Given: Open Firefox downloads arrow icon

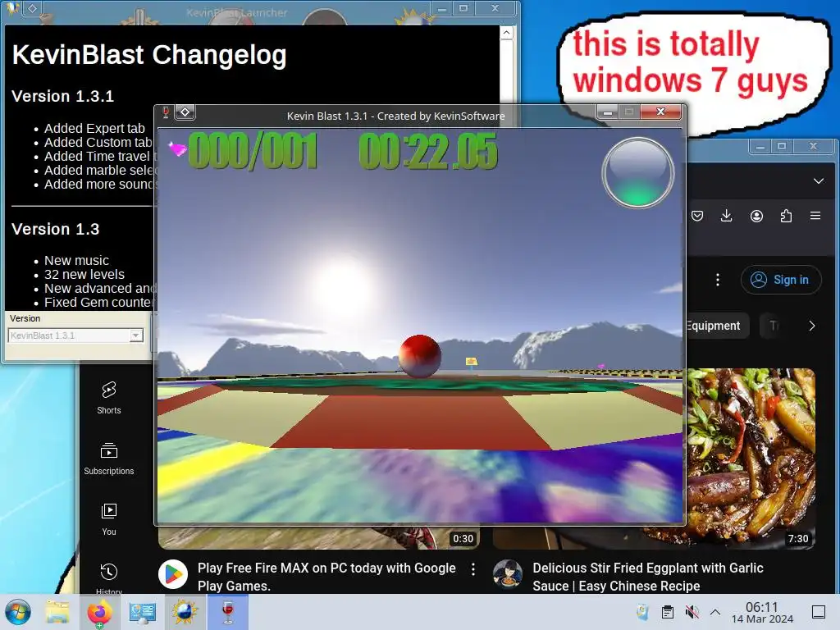Looking at the screenshot, I should [x=727, y=216].
